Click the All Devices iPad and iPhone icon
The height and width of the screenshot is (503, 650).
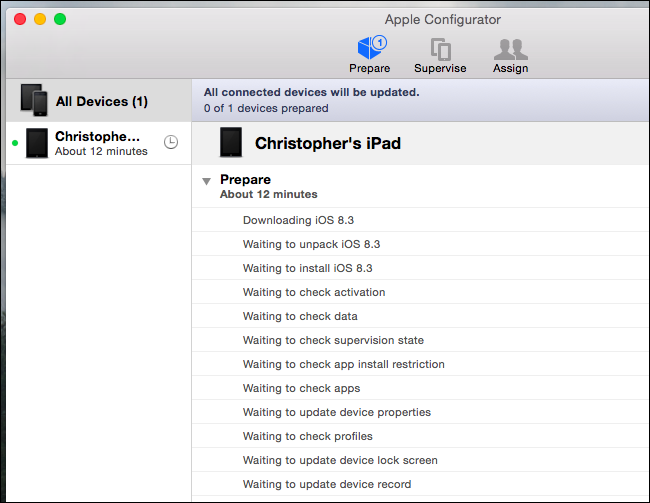point(34,100)
